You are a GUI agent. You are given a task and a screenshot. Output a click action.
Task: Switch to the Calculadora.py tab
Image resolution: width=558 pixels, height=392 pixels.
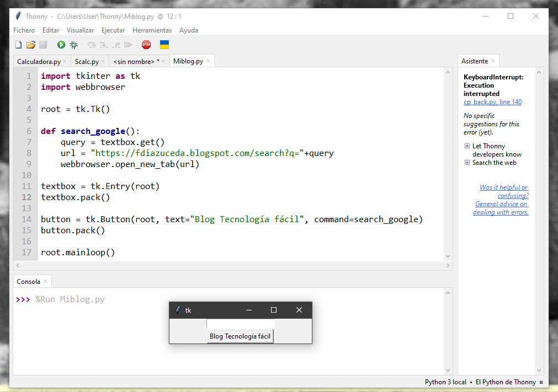39,62
